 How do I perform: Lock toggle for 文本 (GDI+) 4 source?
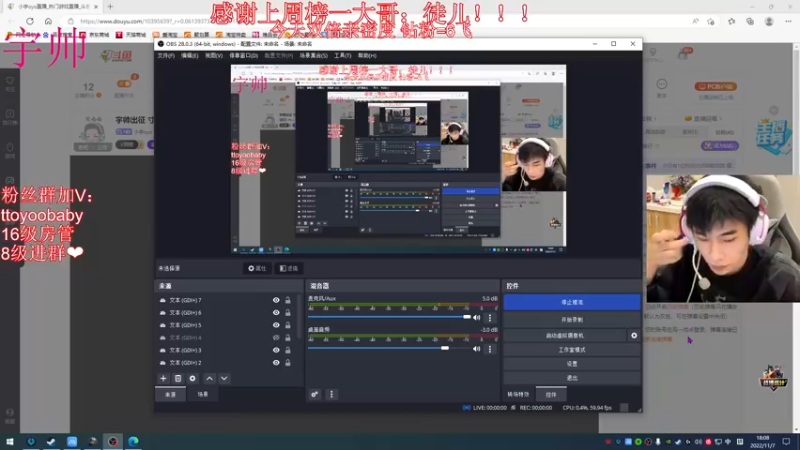click(288, 338)
